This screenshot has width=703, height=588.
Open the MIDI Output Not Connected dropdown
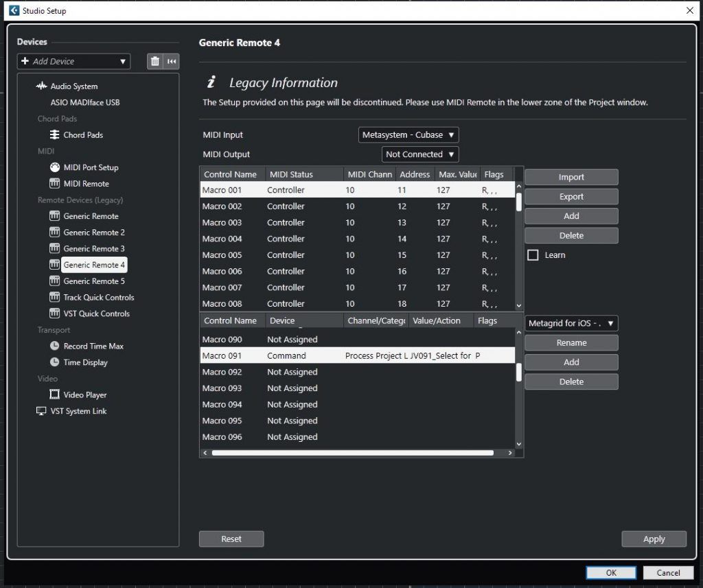(420, 154)
